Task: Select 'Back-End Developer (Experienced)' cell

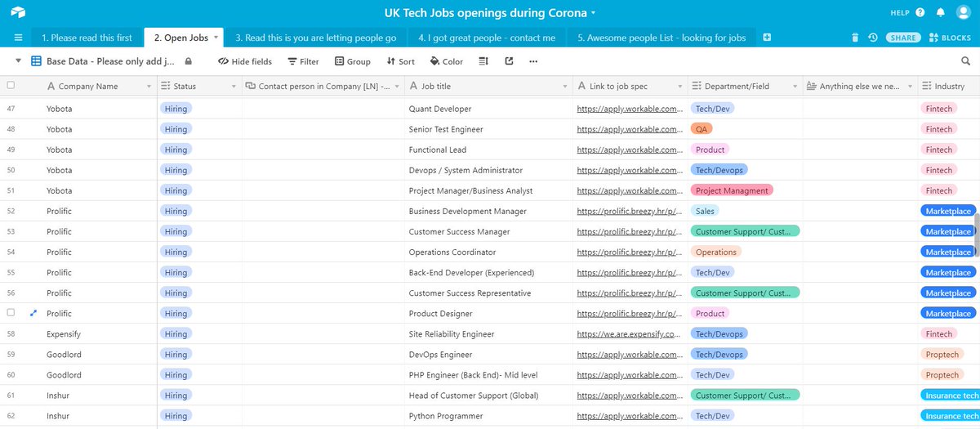Action: (488, 272)
